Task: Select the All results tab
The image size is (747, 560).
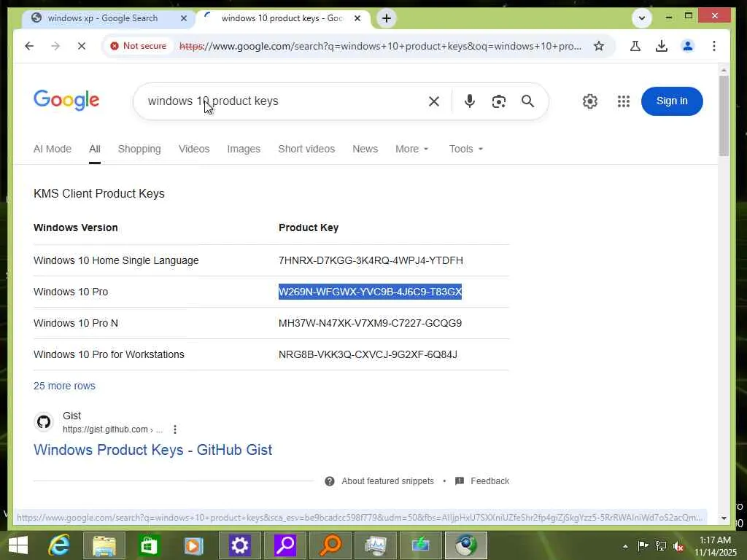Action: tap(94, 149)
